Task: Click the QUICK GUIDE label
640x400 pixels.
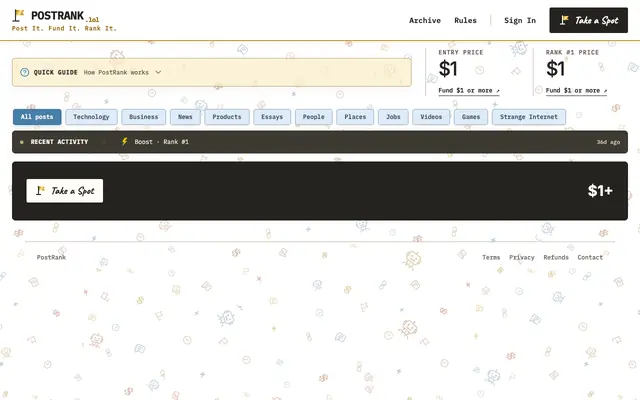Action: [x=56, y=72]
